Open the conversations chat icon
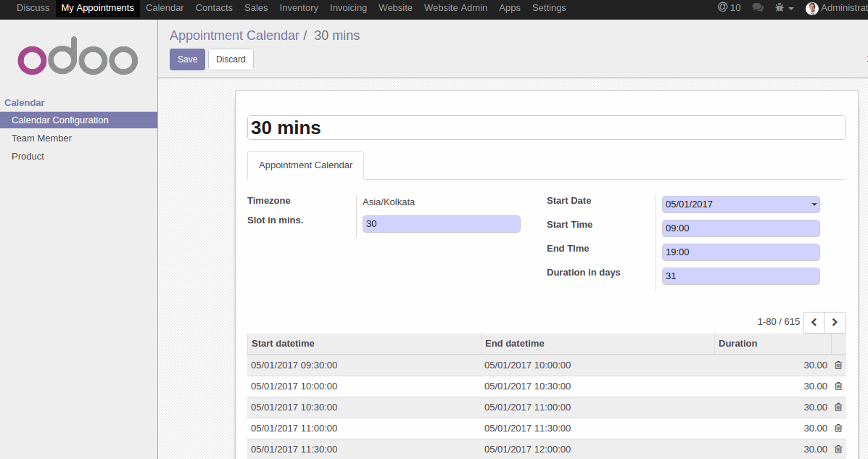Screen dimensions: 868x459 [758, 8]
